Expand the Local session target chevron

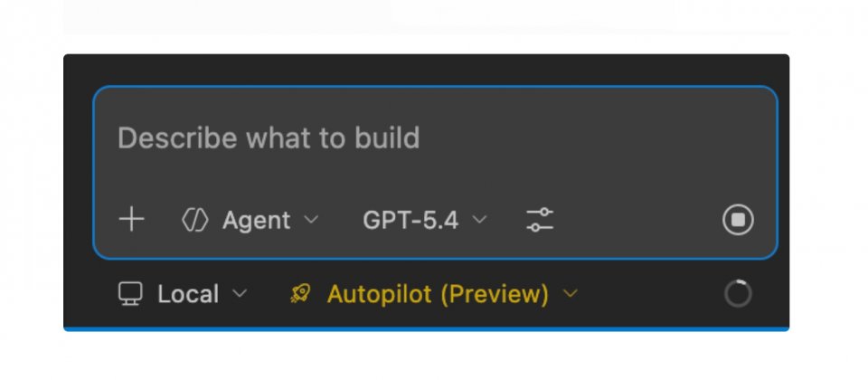[x=240, y=294]
